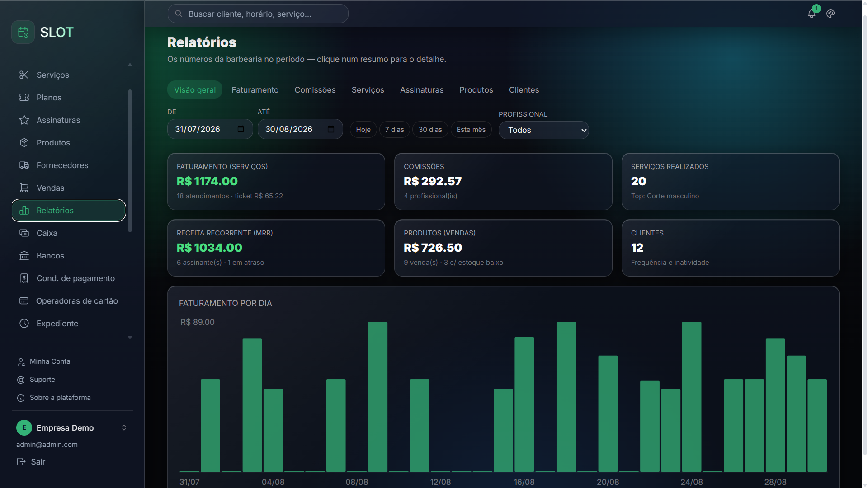Open Minha Conta link

coord(44,361)
